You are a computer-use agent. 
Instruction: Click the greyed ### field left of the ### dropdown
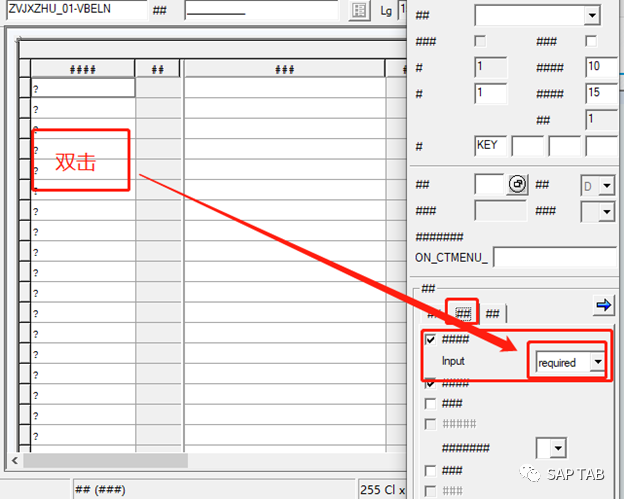pyautogui.click(x=501, y=211)
